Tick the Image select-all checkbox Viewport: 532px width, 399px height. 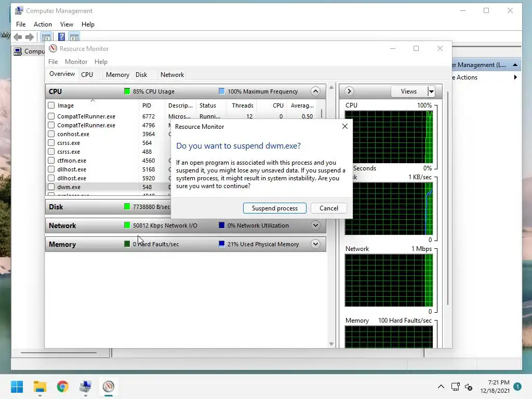pyautogui.click(x=51, y=105)
